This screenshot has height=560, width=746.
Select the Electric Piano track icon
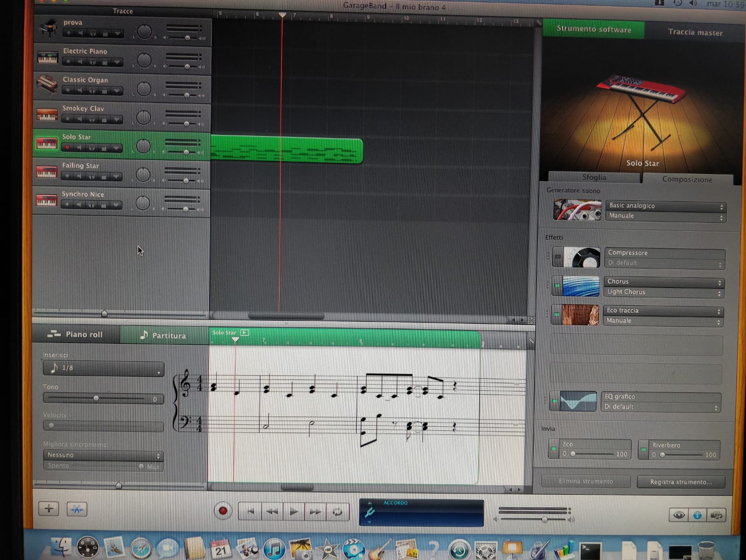pos(48,58)
